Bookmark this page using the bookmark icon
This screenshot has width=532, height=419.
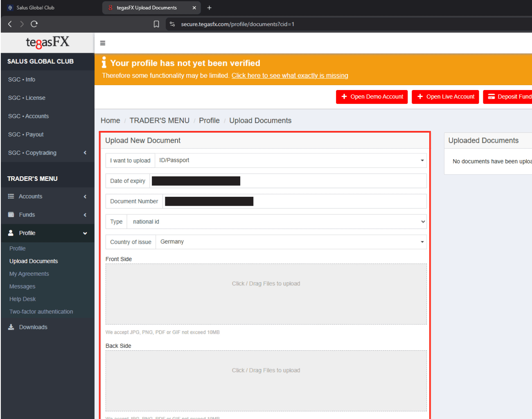point(156,24)
